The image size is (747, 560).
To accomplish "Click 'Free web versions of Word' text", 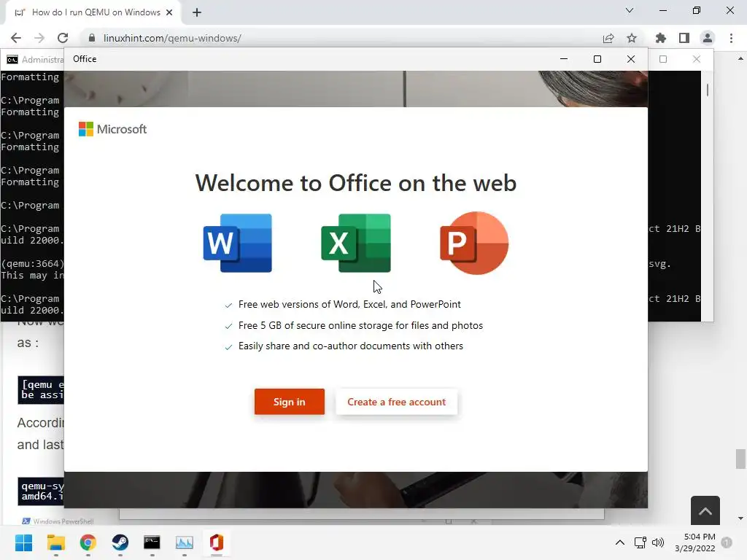I will (x=349, y=304).
